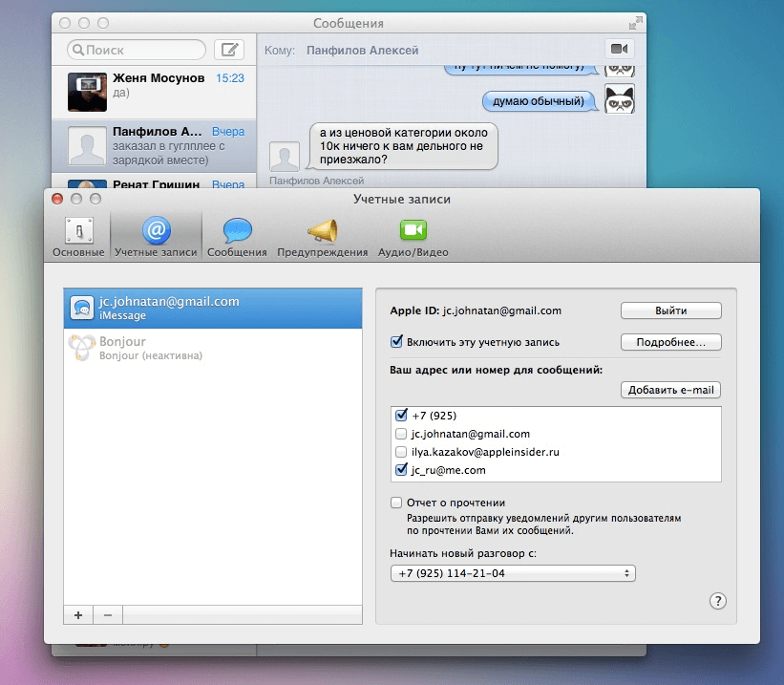Click the Подробнее… button
The width and height of the screenshot is (784, 685).
tap(671, 342)
